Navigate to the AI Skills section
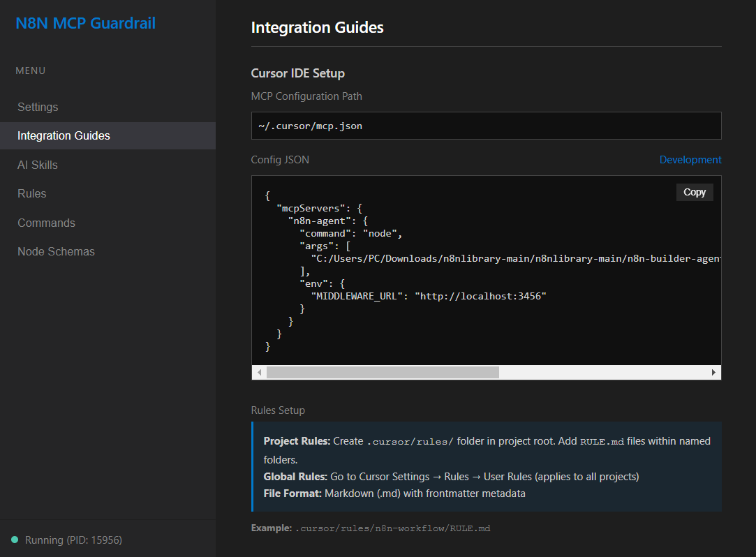This screenshot has width=756, height=557. tap(37, 165)
